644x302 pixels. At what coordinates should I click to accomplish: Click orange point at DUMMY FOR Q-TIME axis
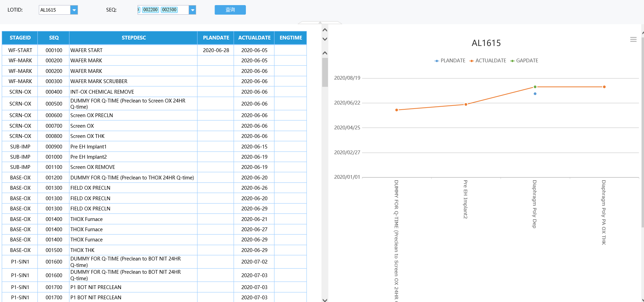[397, 110]
